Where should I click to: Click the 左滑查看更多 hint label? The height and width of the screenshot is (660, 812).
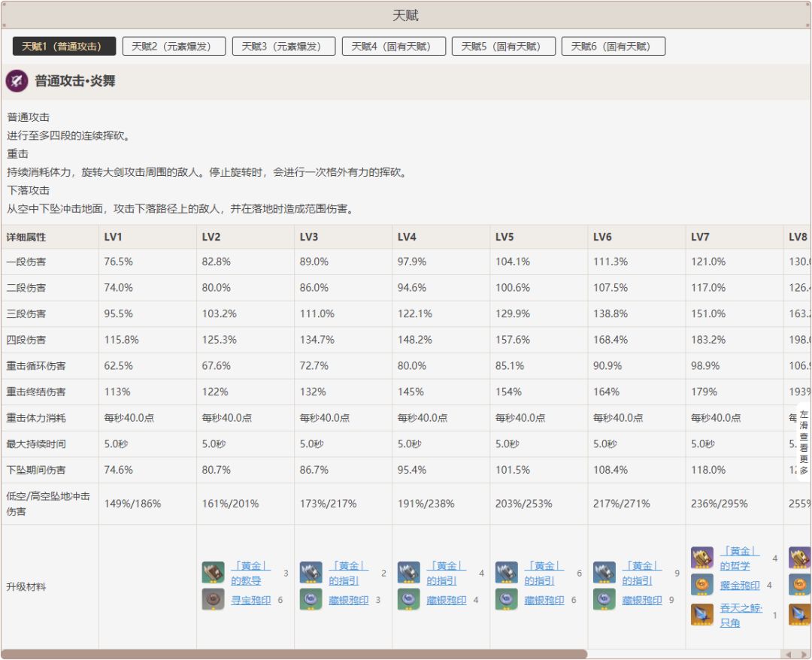coord(804,443)
